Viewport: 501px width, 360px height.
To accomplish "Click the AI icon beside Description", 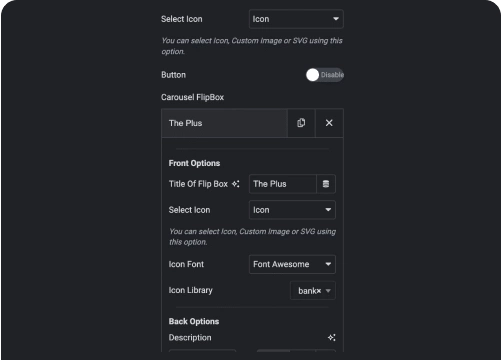I will click(331, 338).
